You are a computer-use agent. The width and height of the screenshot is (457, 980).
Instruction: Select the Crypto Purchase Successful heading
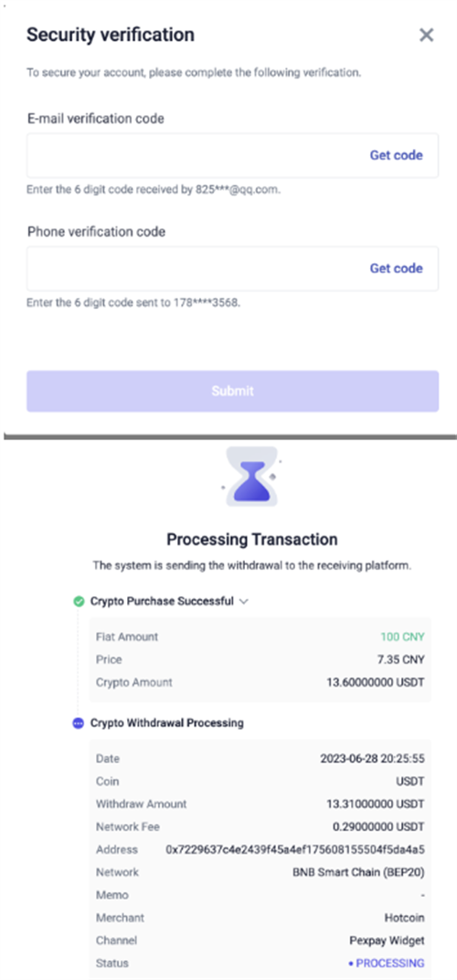click(162, 601)
